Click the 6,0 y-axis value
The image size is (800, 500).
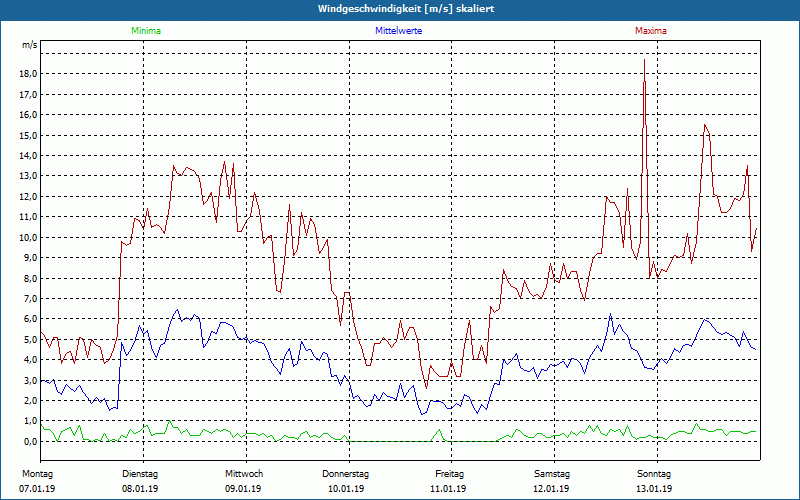[x=31, y=319]
